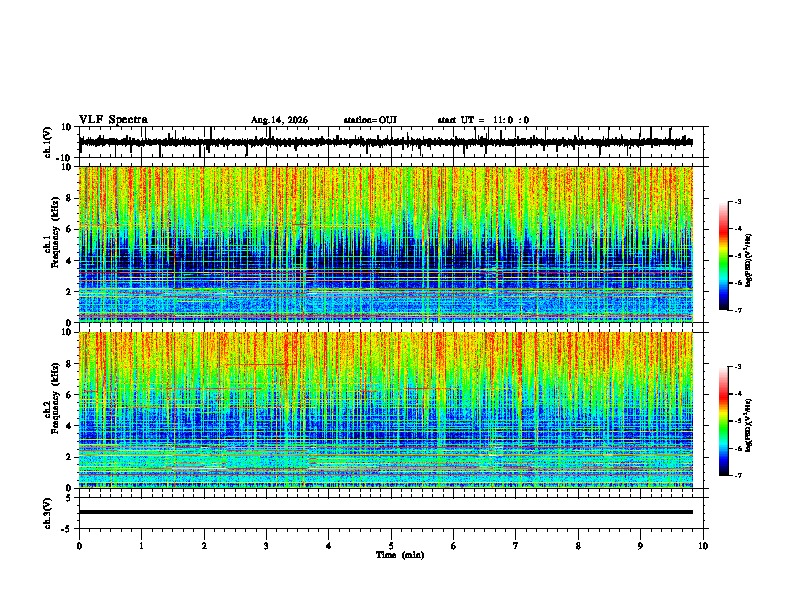Click the "VLF Spectra" plot title
This screenshot has height=612, width=792.
point(113,119)
